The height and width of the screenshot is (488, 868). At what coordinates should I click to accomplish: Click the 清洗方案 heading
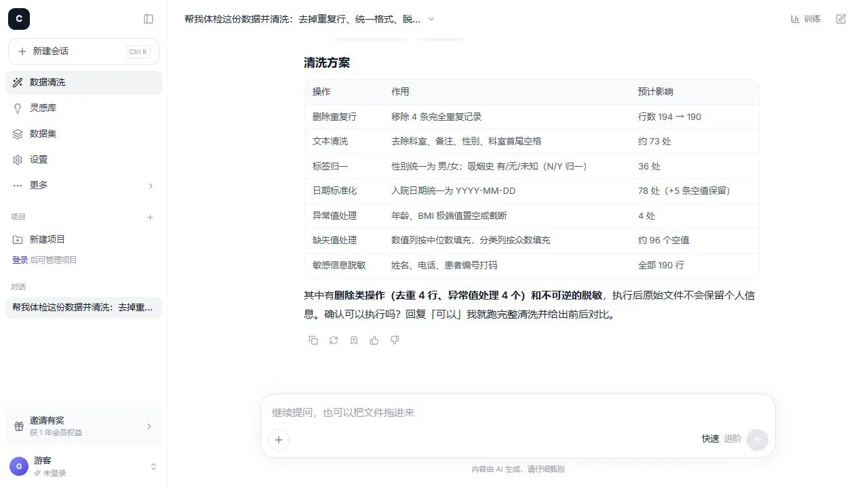point(327,63)
